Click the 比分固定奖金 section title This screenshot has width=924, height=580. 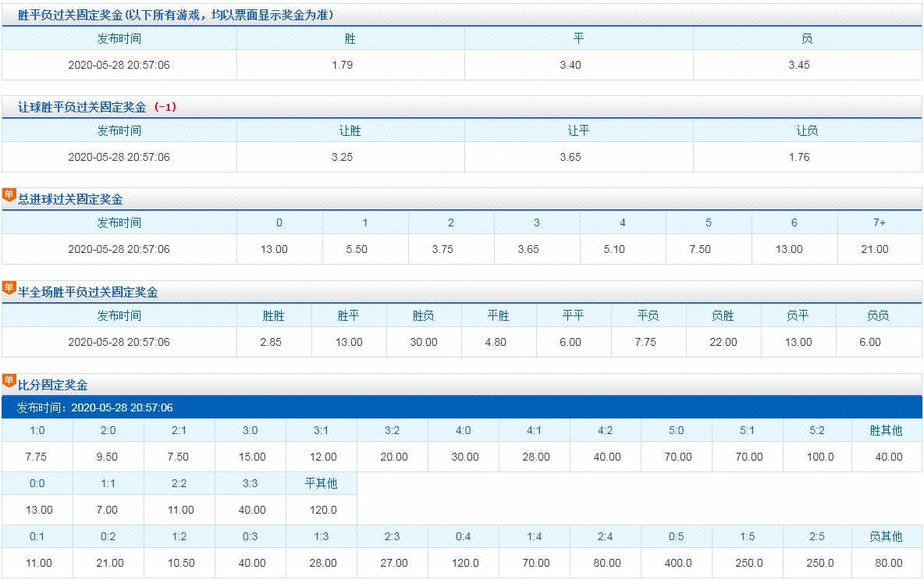[52, 384]
